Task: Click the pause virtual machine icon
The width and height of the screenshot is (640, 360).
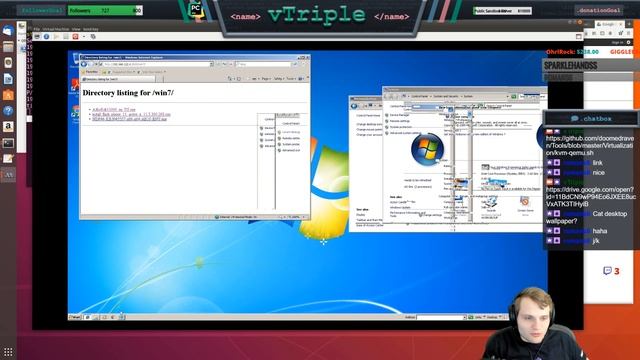Action: click(66, 37)
